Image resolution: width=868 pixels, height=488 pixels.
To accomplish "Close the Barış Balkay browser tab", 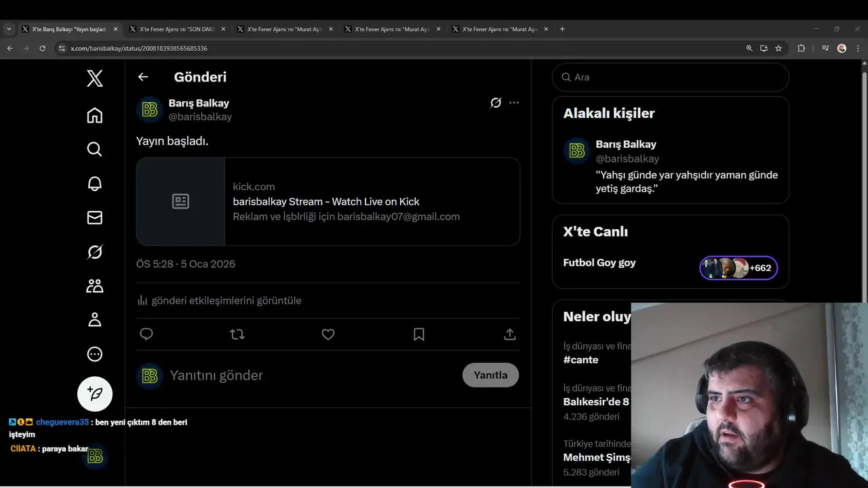I will [115, 29].
